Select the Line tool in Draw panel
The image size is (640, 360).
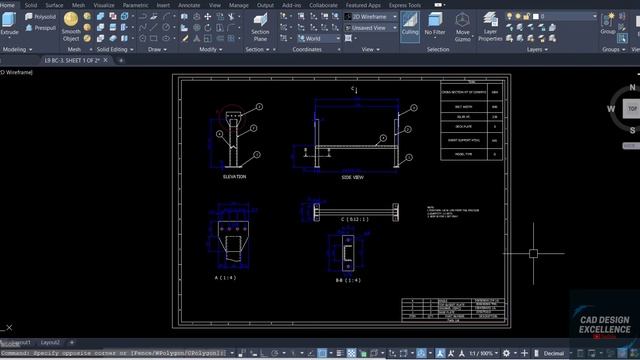(x=153, y=28)
